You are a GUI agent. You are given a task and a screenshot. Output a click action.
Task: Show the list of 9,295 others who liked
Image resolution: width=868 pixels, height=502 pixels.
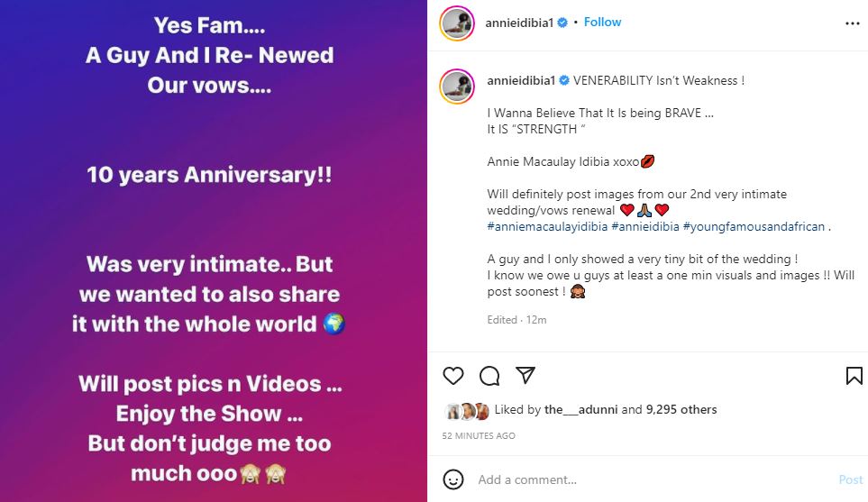click(681, 409)
